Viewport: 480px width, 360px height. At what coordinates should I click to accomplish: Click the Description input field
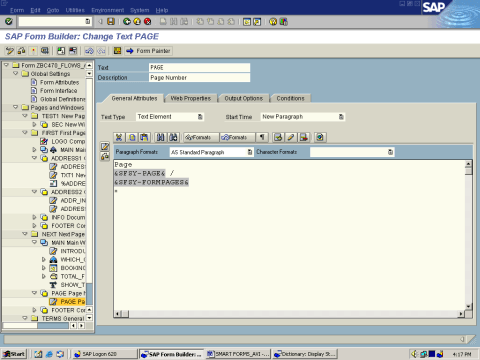click(x=199, y=78)
